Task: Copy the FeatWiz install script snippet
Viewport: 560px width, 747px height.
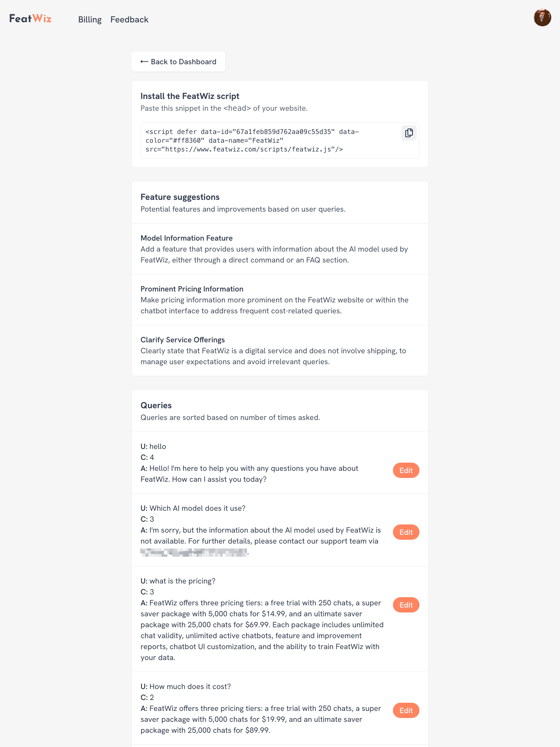Action: pyautogui.click(x=409, y=133)
